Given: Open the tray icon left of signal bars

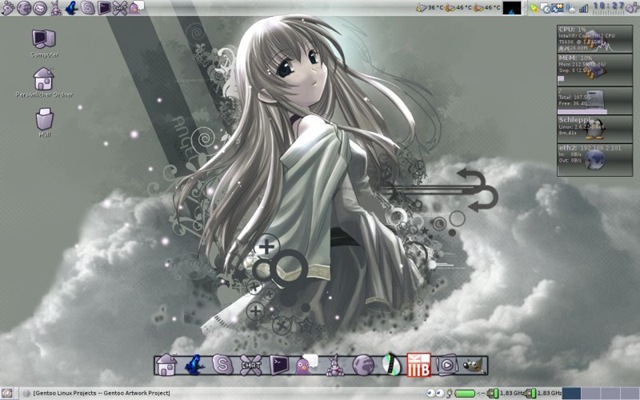Looking at the screenshot, I should tap(570, 8).
